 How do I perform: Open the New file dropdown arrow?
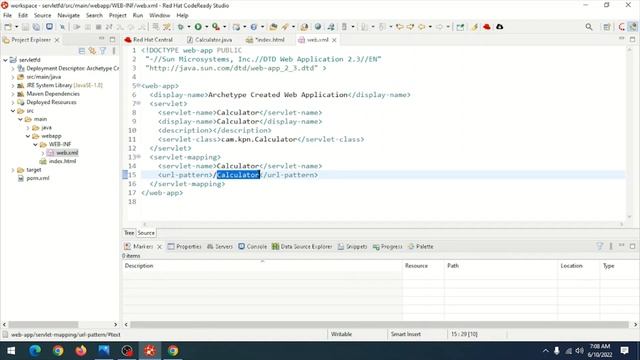[16, 27]
